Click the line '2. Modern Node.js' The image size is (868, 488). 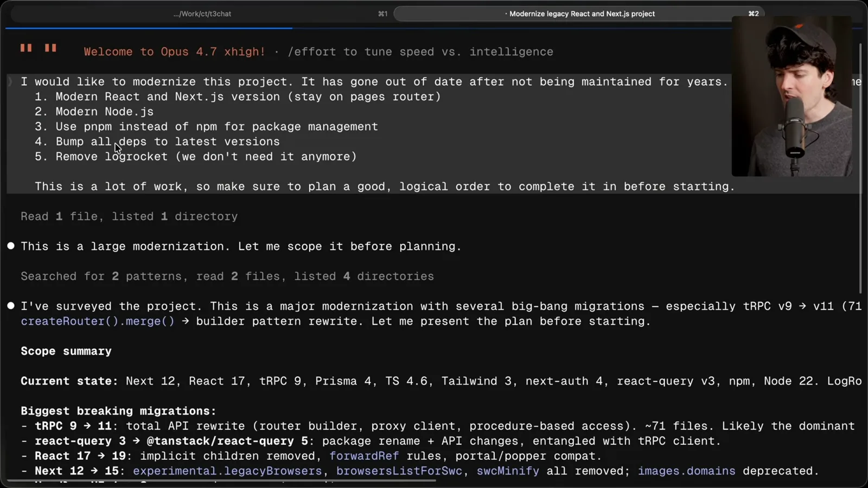coord(94,112)
